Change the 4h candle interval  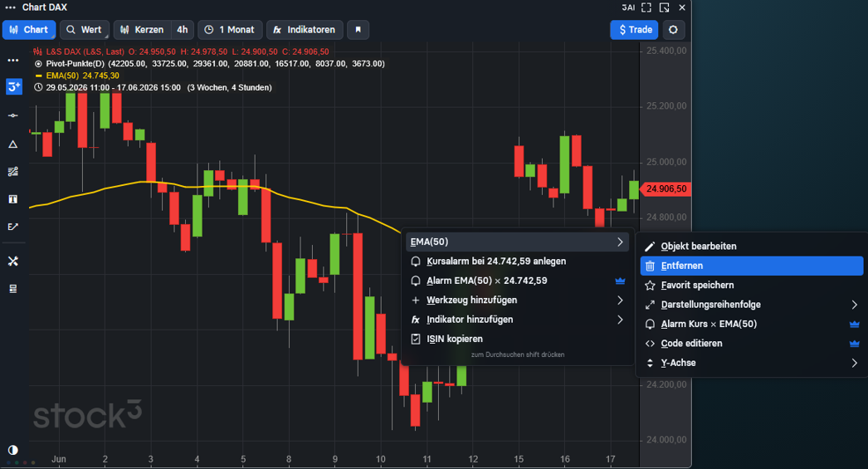click(x=182, y=30)
